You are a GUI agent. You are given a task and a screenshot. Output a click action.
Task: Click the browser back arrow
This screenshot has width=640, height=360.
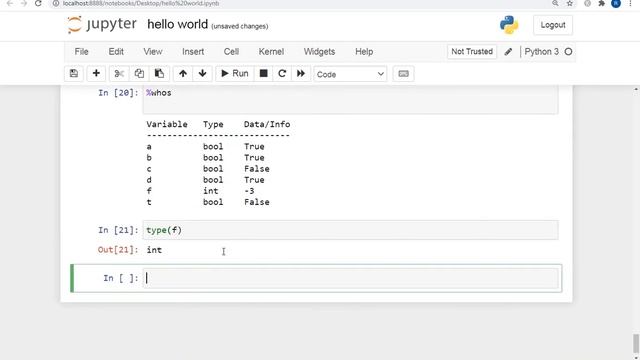click(x=10, y=3)
